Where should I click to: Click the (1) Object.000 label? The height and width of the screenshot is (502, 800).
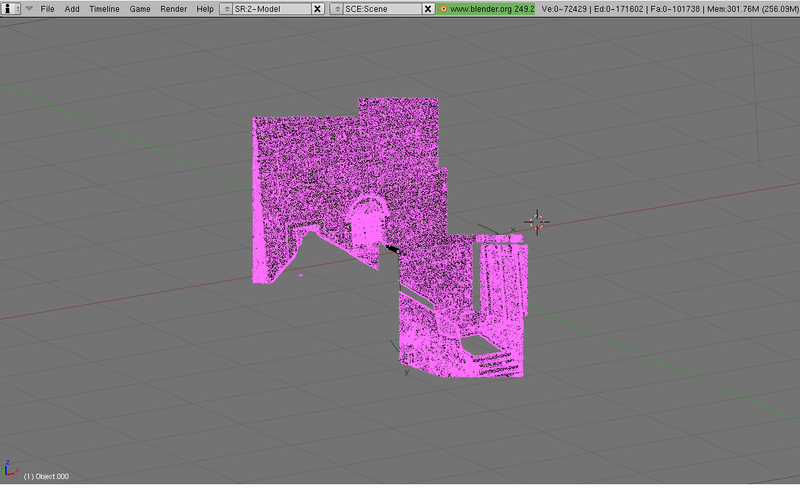46,476
